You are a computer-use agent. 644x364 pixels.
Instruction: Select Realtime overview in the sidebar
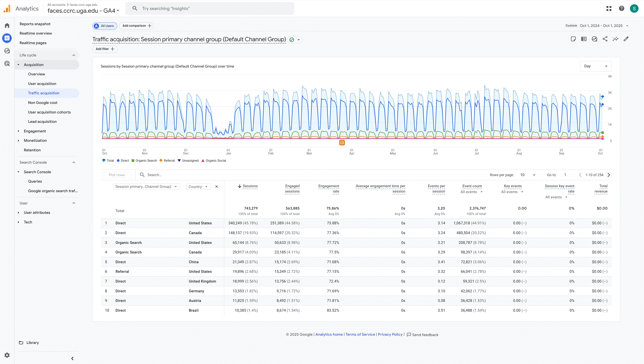(36, 33)
